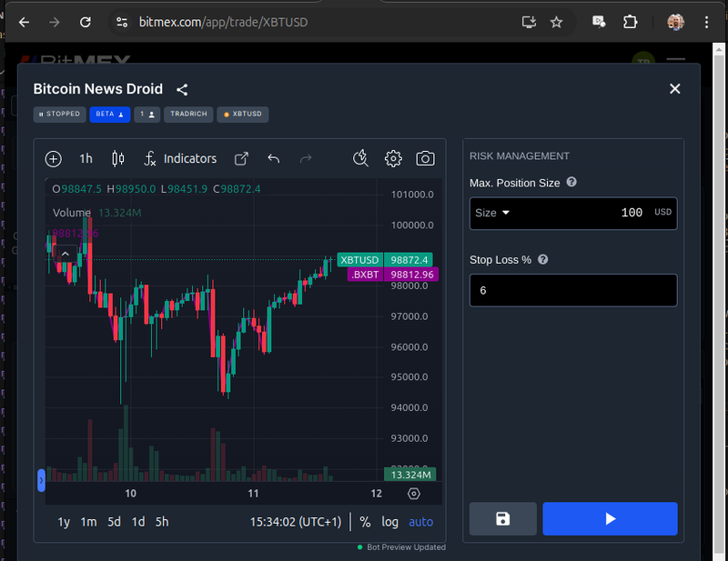Screen dimensions: 728x561
Task: Open the browser three-dot menu
Action: [x=706, y=22]
